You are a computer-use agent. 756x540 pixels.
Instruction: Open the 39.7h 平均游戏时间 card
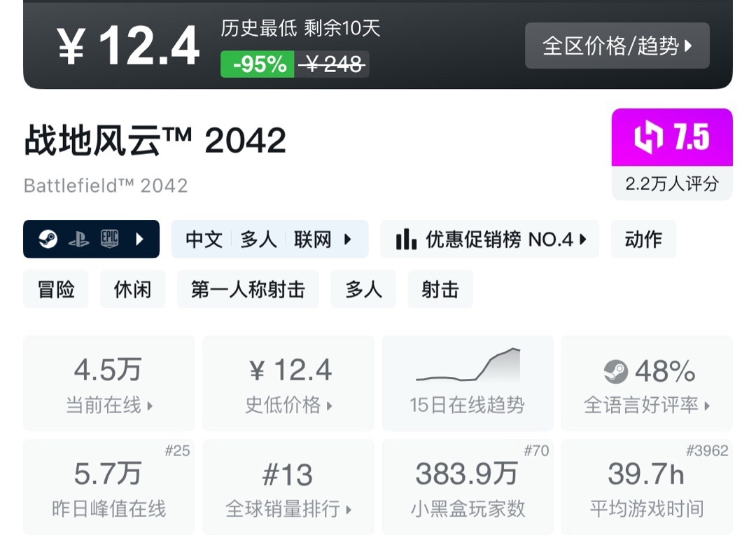point(647,487)
